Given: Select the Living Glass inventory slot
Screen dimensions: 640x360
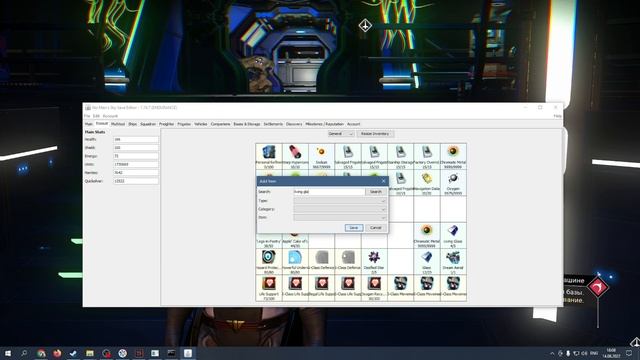Looking at the screenshot, I should pos(453,236).
